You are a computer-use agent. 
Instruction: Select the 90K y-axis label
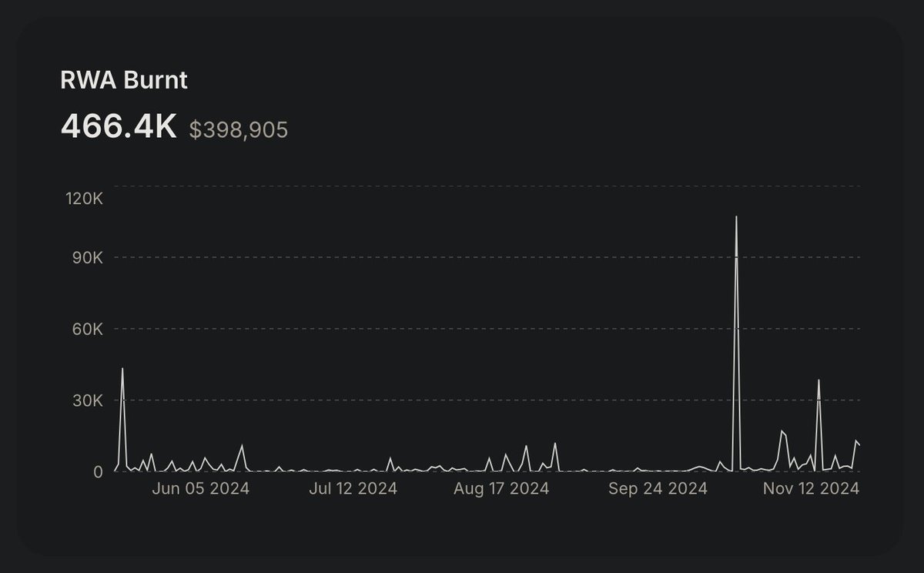[87, 257]
